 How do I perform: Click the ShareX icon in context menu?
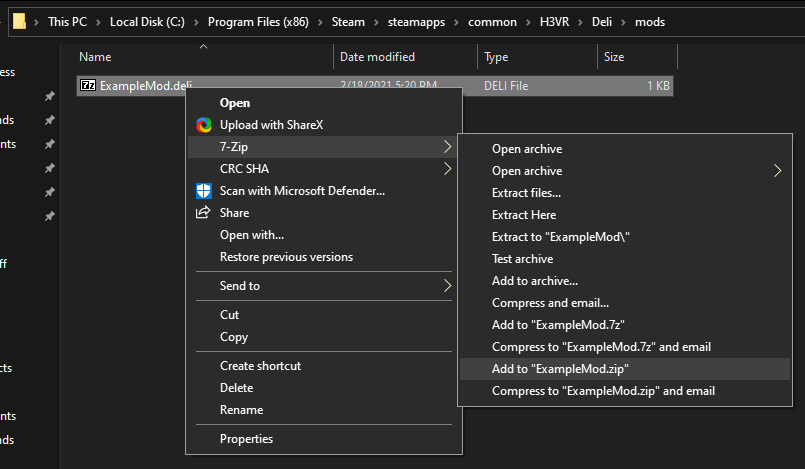(204, 125)
